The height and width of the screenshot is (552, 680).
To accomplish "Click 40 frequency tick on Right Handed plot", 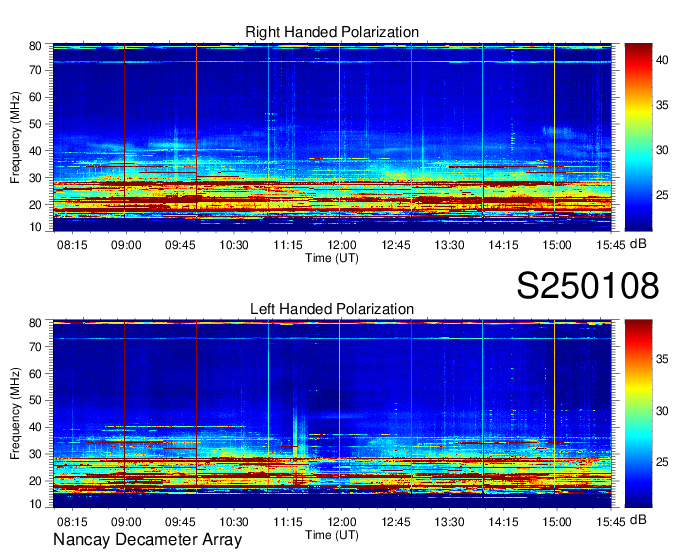I will click(35, 151).
